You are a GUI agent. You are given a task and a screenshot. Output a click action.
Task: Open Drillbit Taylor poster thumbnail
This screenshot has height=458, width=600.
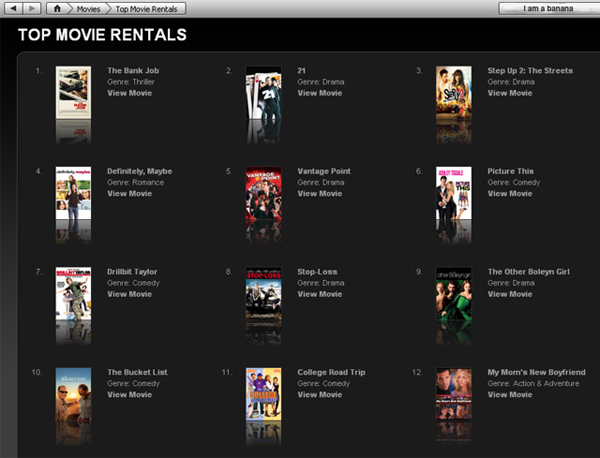73,293
